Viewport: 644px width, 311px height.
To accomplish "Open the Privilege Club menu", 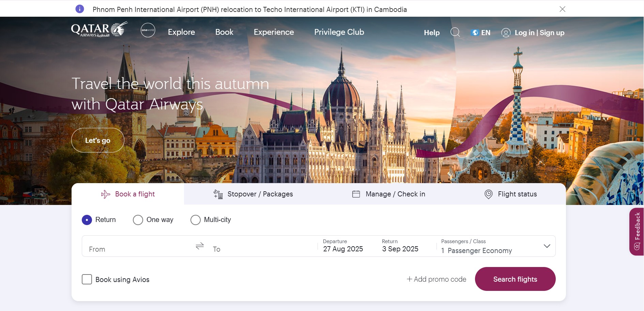I will tap(339, 32).
